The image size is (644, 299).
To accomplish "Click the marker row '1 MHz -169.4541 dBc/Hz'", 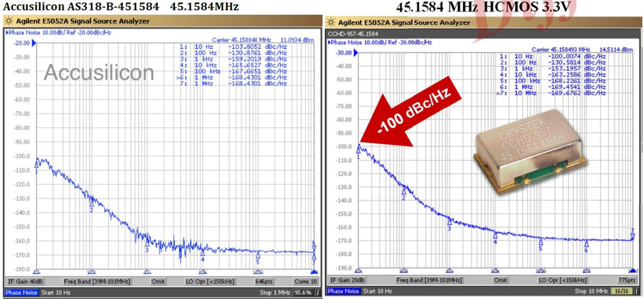I will 553,87.
